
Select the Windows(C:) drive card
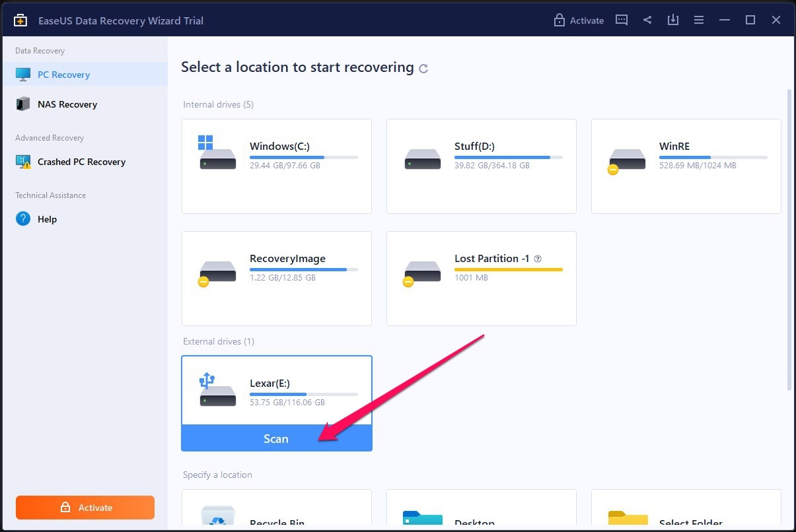[x=277, y=166]
